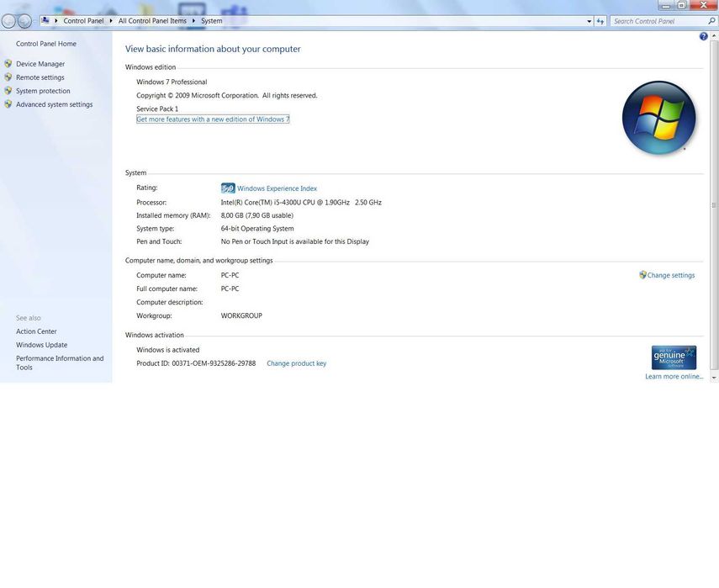The image size is (719, 588).
Task: Click the Service Pack 1 text
Action: [x=157, y=109]
